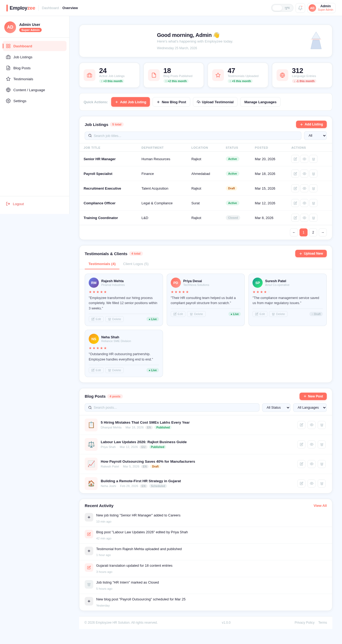The width and height of the screenshot is (342, 644).
Task: Edit the Remote-First HR Strategy post
Action: [301, 484]
